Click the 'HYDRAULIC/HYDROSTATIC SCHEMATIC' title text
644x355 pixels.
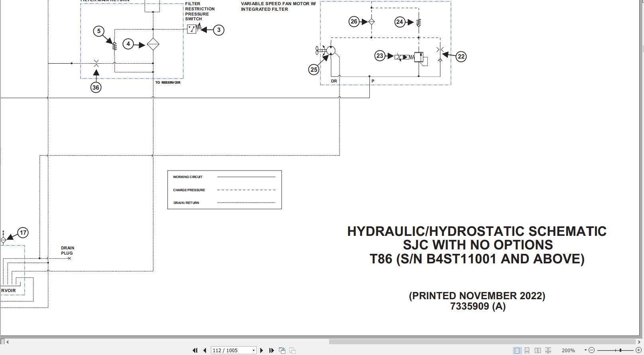coord(477,231)
